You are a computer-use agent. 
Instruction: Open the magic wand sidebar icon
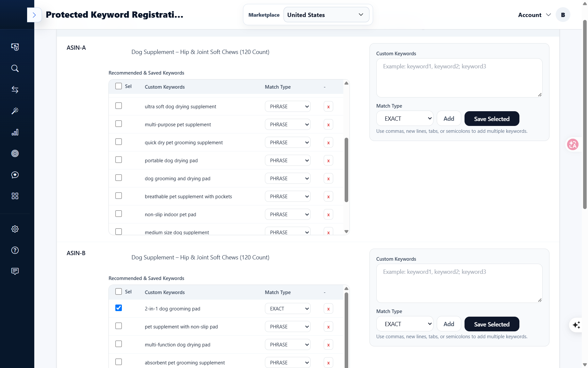15,111
